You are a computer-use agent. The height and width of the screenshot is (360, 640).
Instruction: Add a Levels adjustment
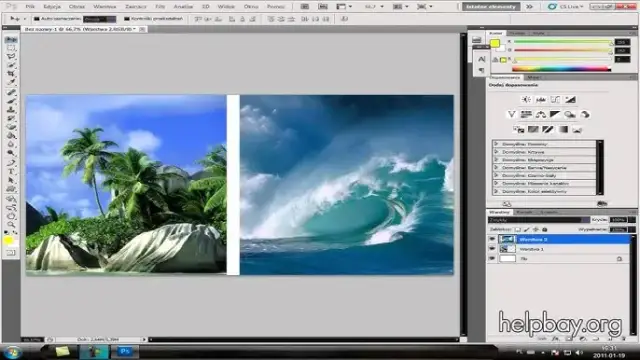[x=541, y=99]
